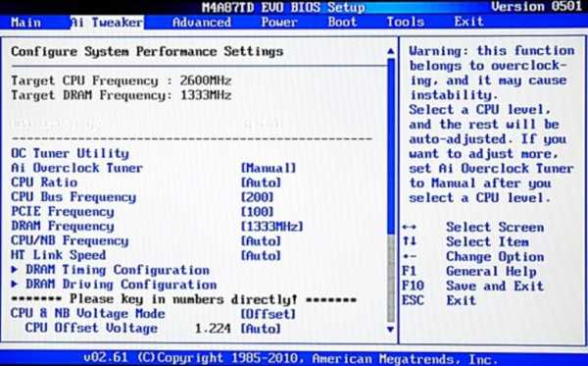
Task: Click the scroll up arrow of settings list
Action: (x=391, y=51)
